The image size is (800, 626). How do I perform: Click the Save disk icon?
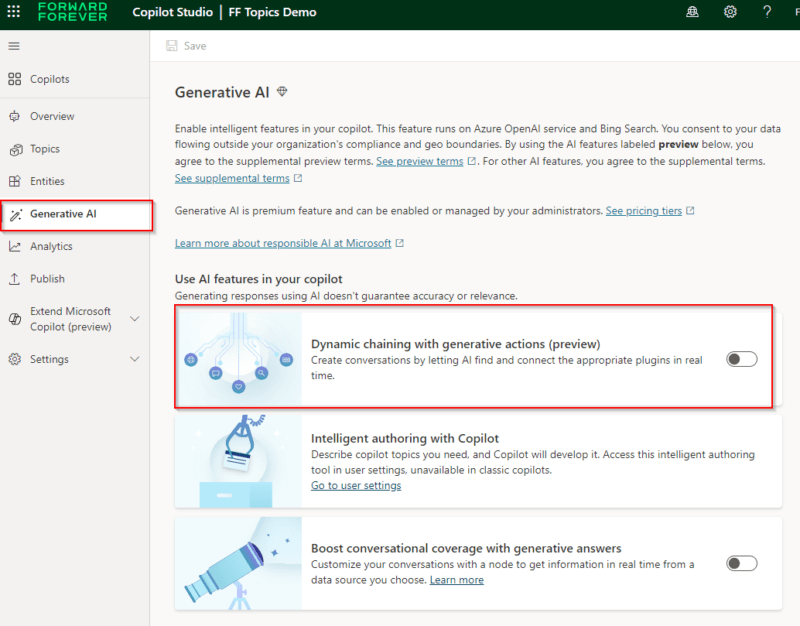click(172, 46)
